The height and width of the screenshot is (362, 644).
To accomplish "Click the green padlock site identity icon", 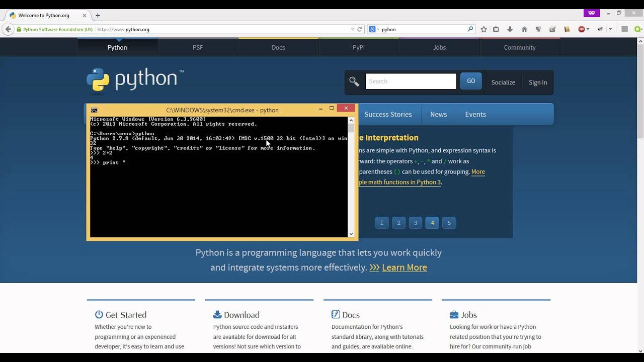I will 19,30.
